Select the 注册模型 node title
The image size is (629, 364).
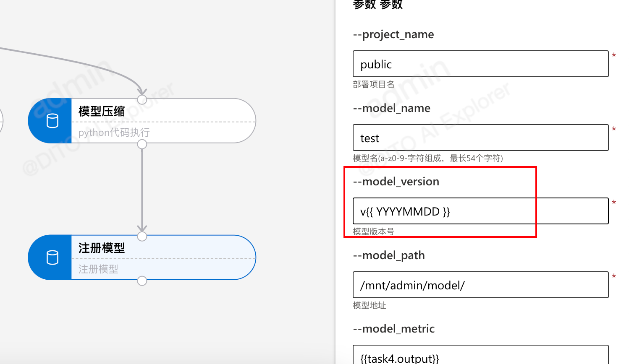point(102,248)
